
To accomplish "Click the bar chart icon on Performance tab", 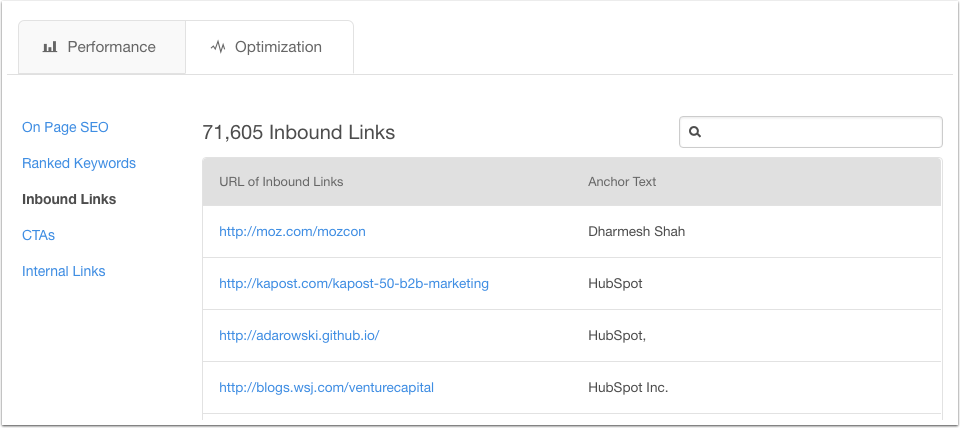I will (50, 47).
